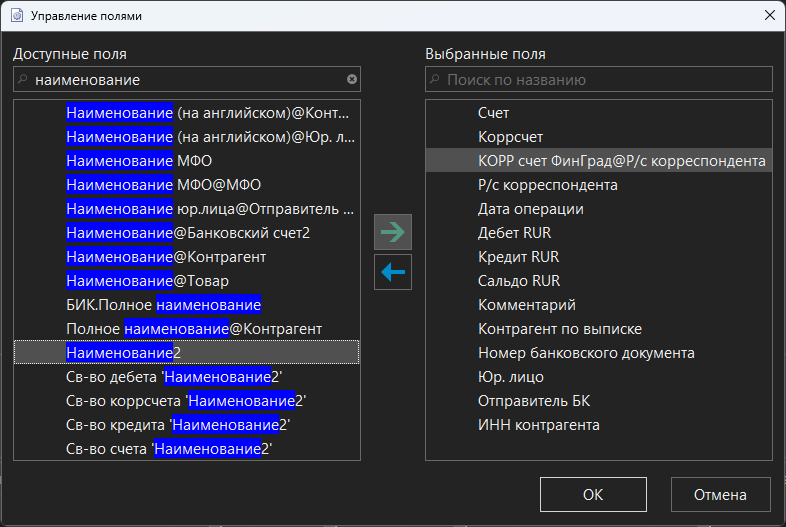Select Наименование@Контрагент in available list
Viewport: 786px width, 527px height.
click(x=165, y=256)
